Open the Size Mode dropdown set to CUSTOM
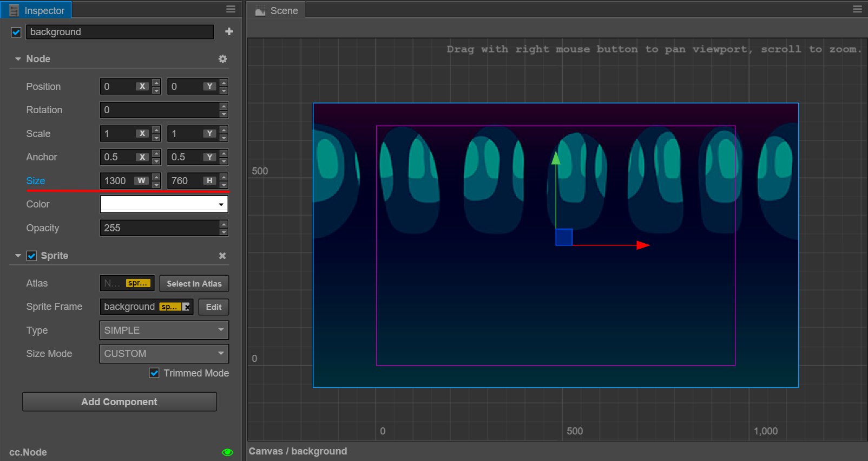 (164, 354)
